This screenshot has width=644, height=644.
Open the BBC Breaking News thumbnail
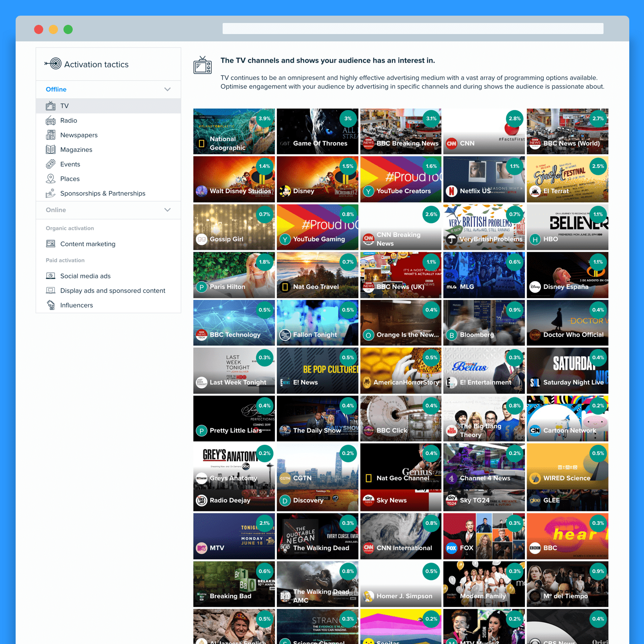(401, 131)
